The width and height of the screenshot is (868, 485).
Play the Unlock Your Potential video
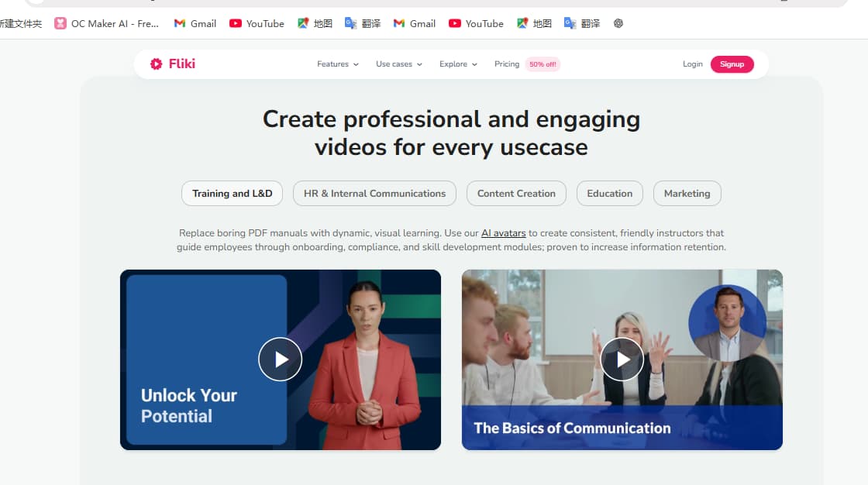280,359
